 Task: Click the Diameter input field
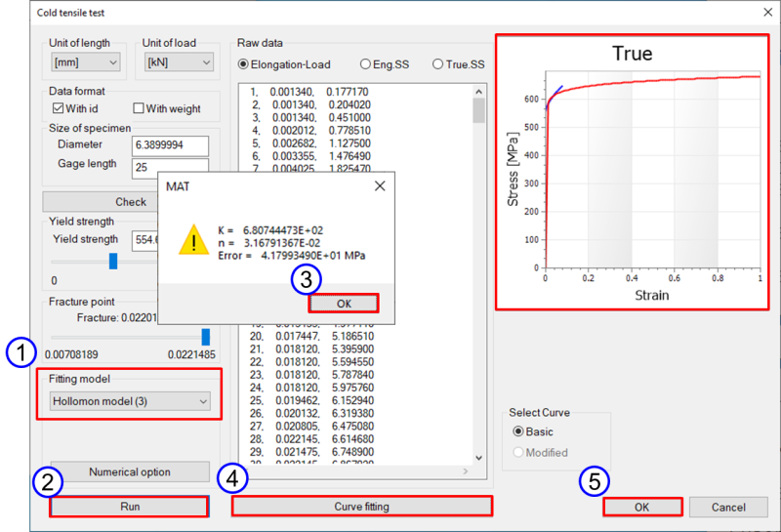[x=170, y=145]
